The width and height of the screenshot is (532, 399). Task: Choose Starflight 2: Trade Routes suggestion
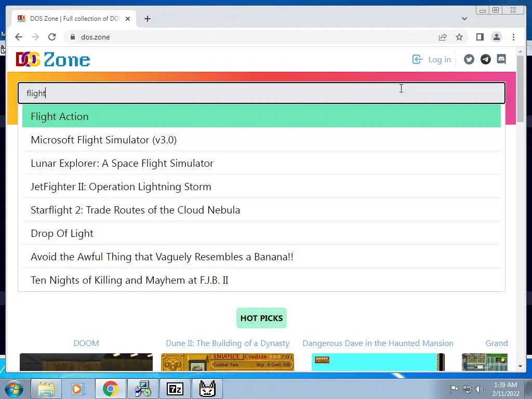coord(261,210)
